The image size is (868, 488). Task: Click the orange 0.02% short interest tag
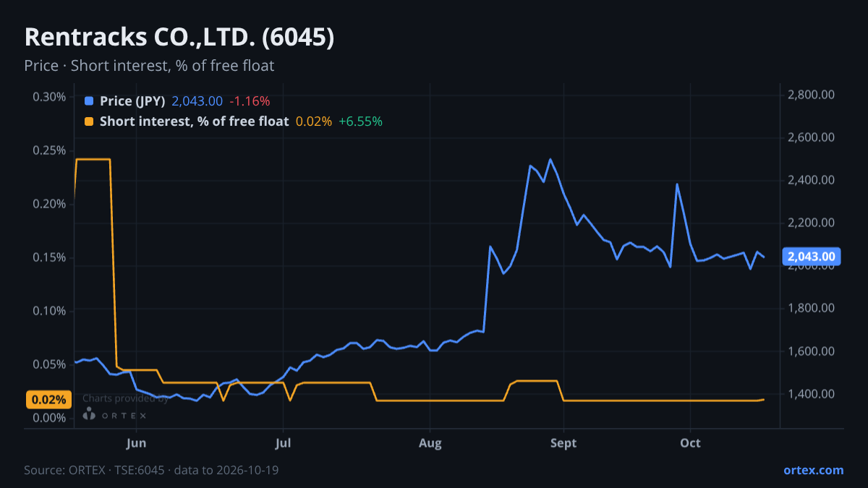[49, 400]
